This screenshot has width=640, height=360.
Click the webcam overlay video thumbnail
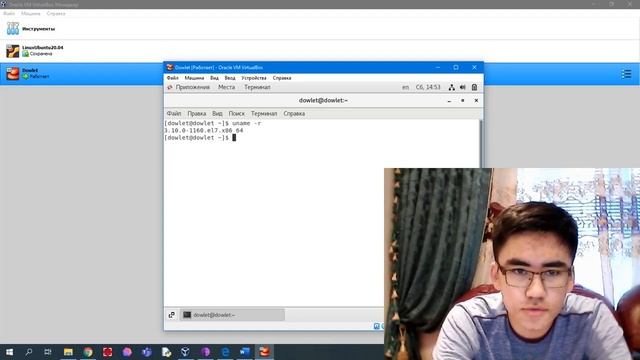point(512,264)
